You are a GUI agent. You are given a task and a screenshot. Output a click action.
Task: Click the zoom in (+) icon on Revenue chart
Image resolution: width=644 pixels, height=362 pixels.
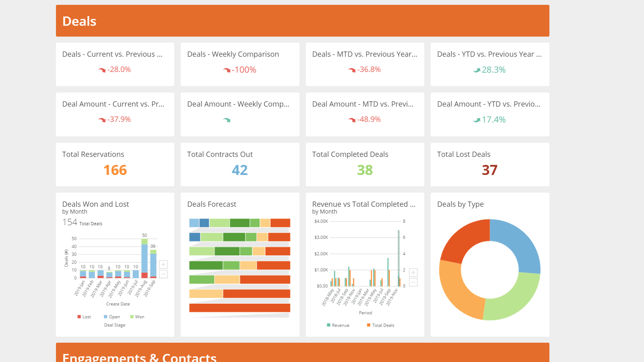413,272
